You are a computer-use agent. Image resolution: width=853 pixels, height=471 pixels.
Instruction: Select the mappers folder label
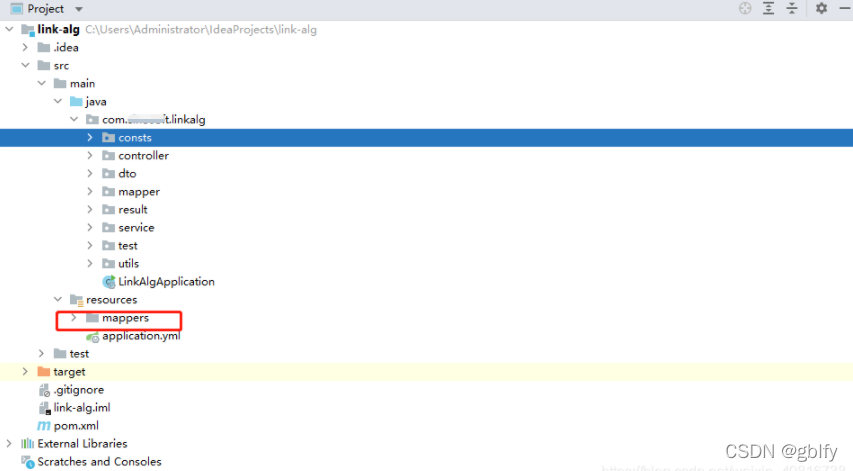pyautogui.click(x=125, y=318)
